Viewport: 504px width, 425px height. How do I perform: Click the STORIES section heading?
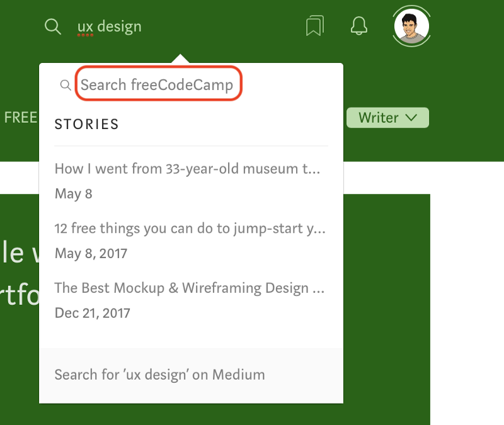86,124
